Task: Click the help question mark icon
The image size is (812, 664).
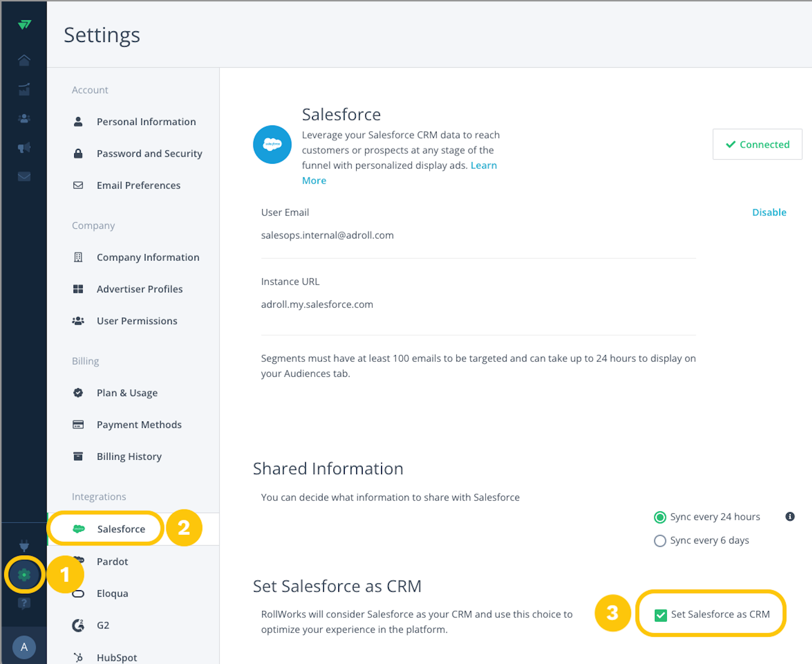Action: click(x=24, y=603)
